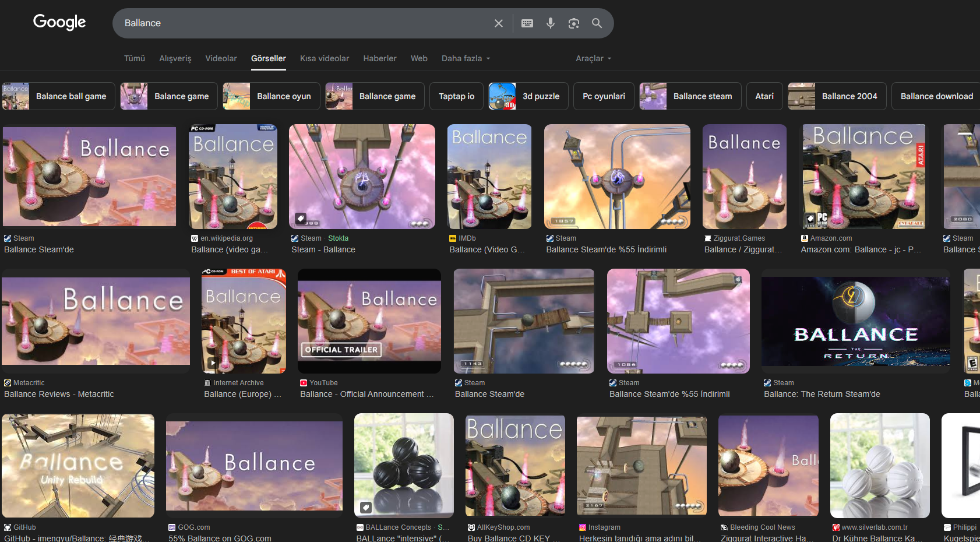Open the 'Ballance (Video G...' IMDb link
This screenshot has height=542, width=980.
tap(487, 249)
